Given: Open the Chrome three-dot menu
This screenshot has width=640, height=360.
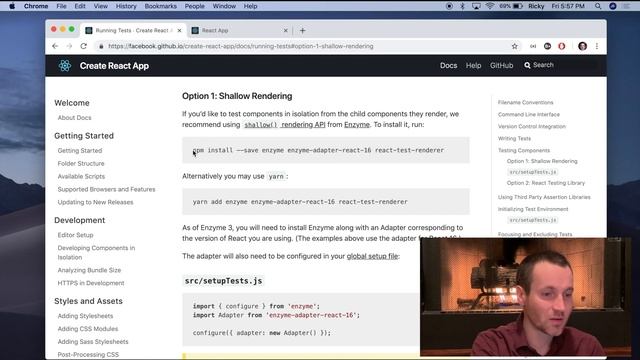Looking at the screenshot, I should coord(597,46).
